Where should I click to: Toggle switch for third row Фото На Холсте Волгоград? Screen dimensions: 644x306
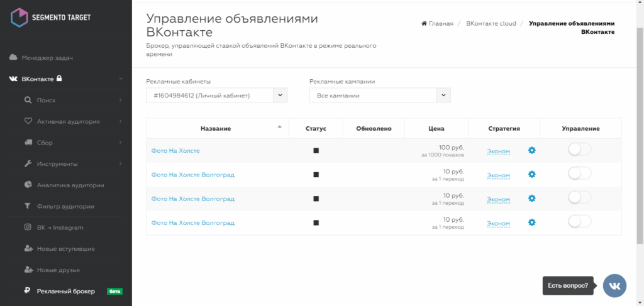tap(579, 198)
